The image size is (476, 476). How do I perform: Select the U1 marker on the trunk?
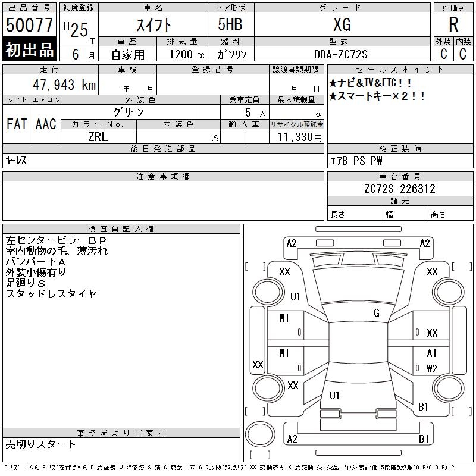(334, 395)
